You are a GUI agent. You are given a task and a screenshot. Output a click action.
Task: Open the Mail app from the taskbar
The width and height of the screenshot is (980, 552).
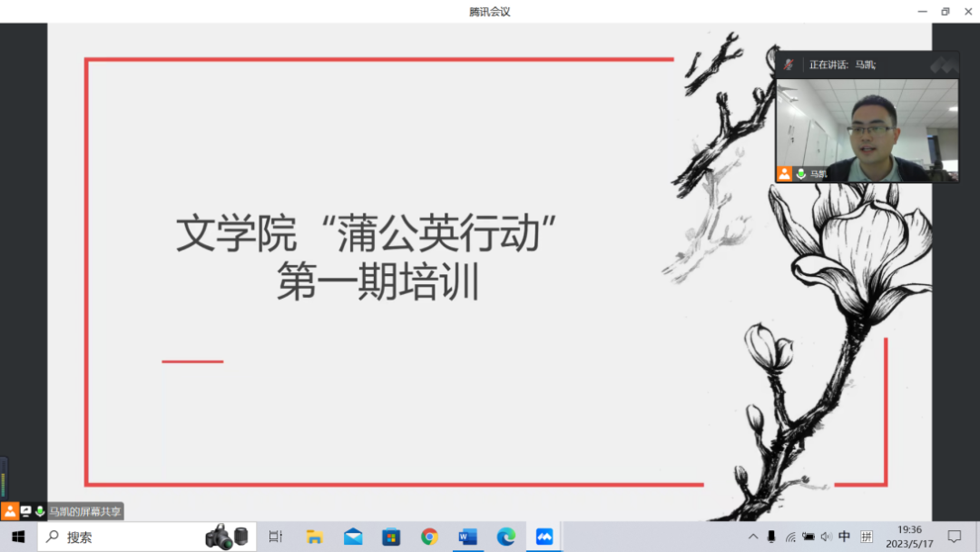pos(353,537)
